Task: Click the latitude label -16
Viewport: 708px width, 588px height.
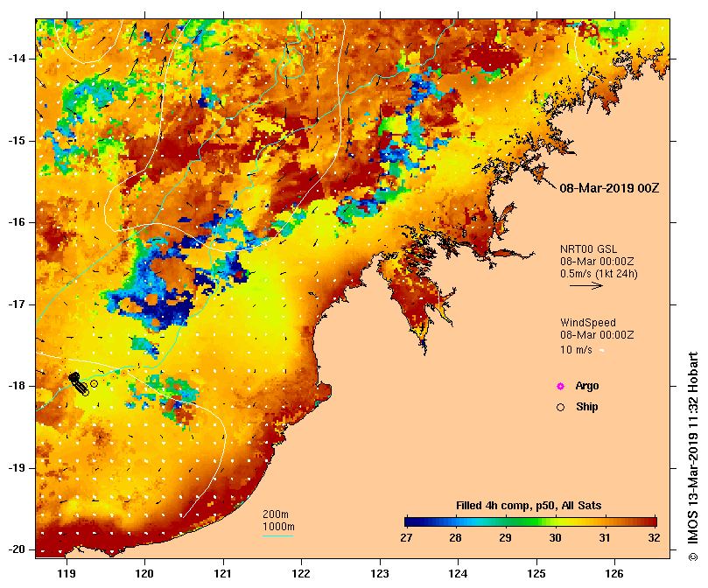Action: pos(17,222)
